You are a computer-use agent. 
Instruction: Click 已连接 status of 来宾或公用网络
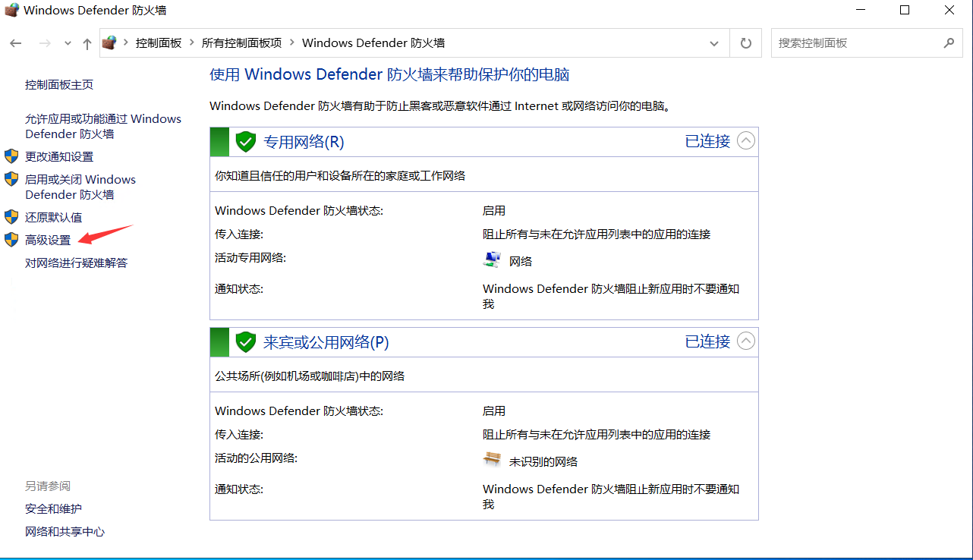707,341
